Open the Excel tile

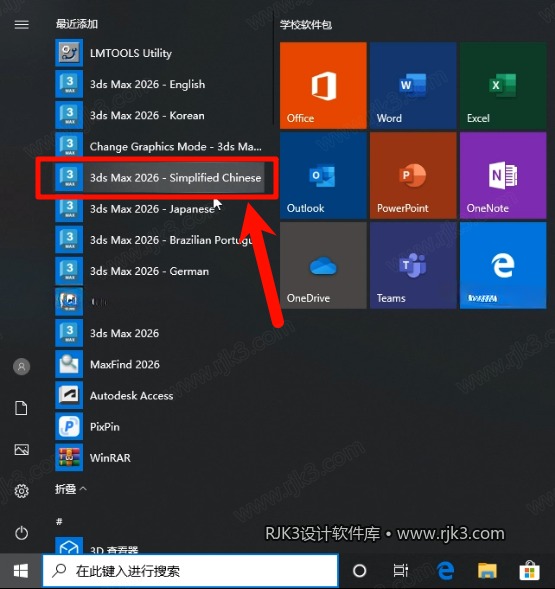tap(503, 85)
